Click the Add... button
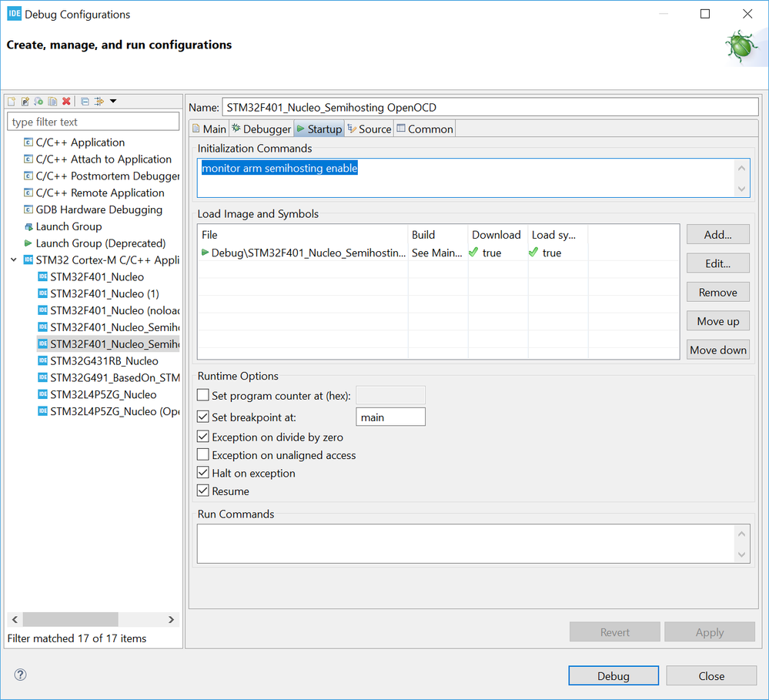The width and height of the screenshot is (769, 700). tap(717, 234)
